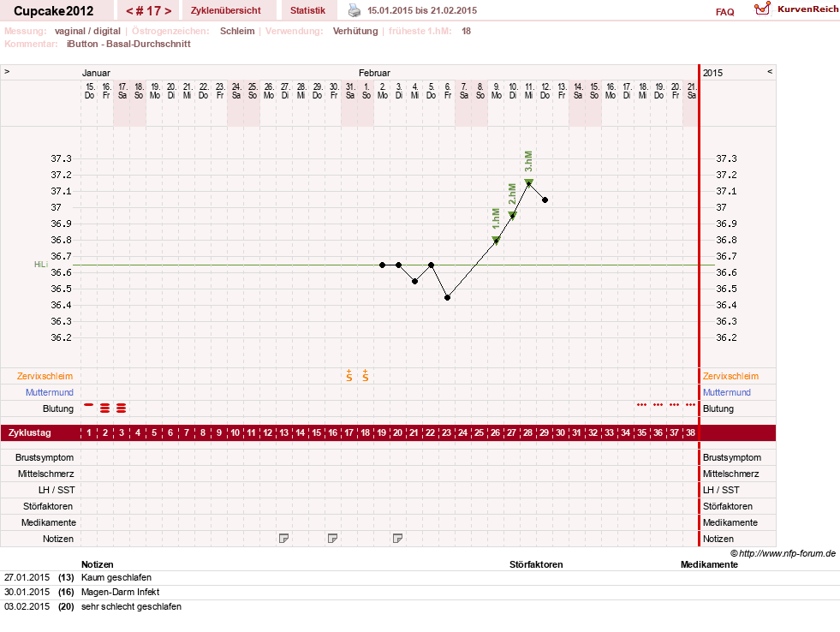Viewport: 840px width, 632px height.
Task: Click the heavy bleeding mark on day 3
Action: [121, 408]
